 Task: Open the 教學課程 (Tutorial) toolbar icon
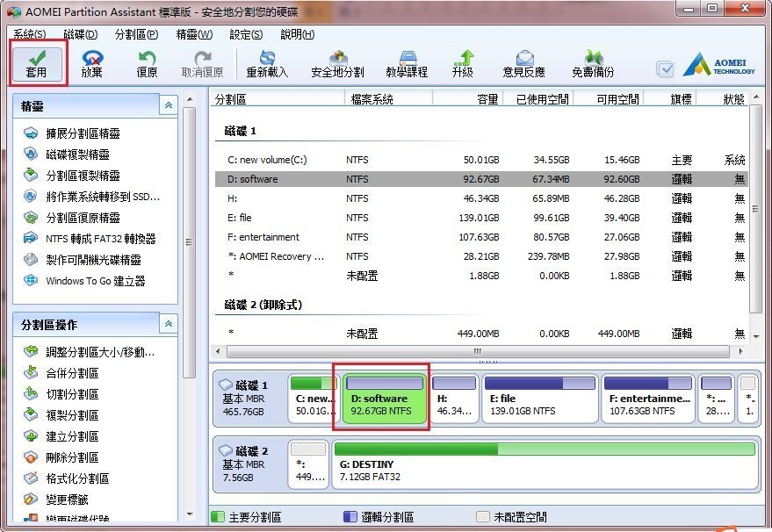(408, 64)
